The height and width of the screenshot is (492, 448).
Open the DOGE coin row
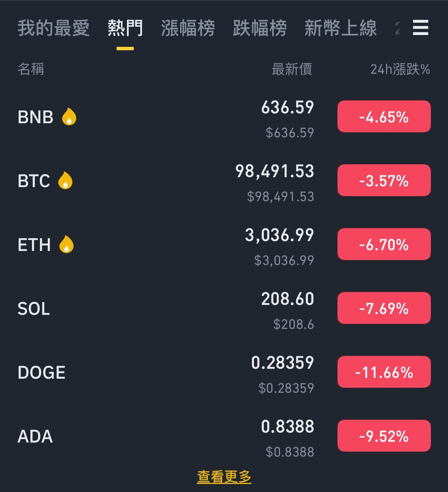pyautogui.click(x=224, y=372)
